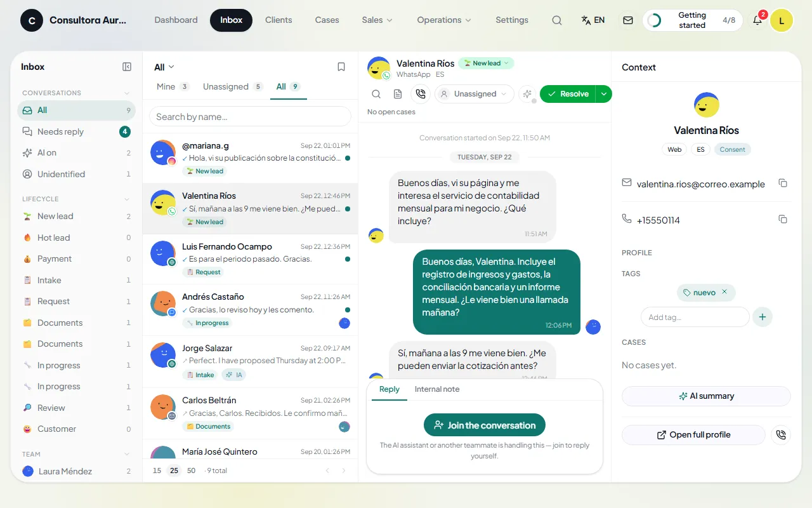Open conversation with Luis Fernando Ocampo
Viewport: 812px width, 508px height.
click(x=250, y=259)
